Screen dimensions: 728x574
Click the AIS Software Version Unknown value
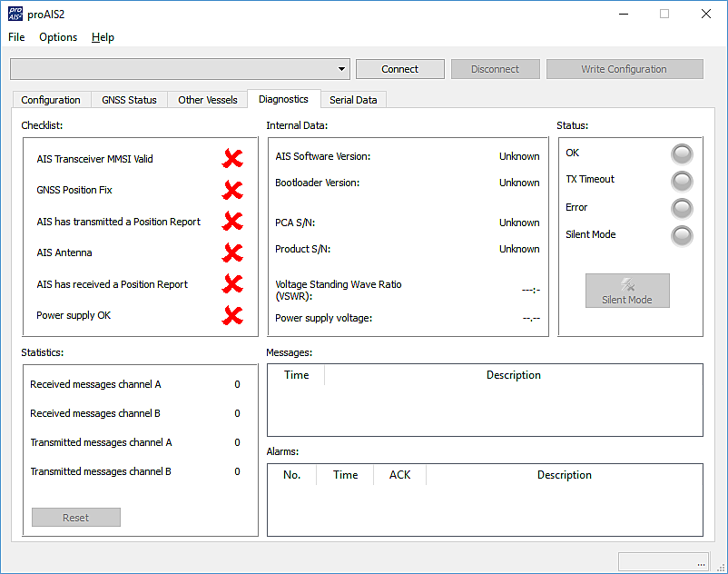click(x=519, y=156)
